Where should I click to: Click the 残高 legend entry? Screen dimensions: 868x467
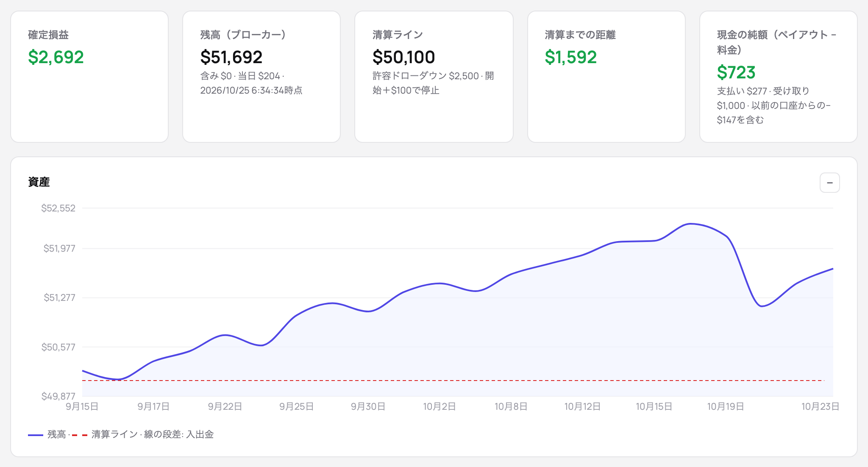tap(47, 434)
